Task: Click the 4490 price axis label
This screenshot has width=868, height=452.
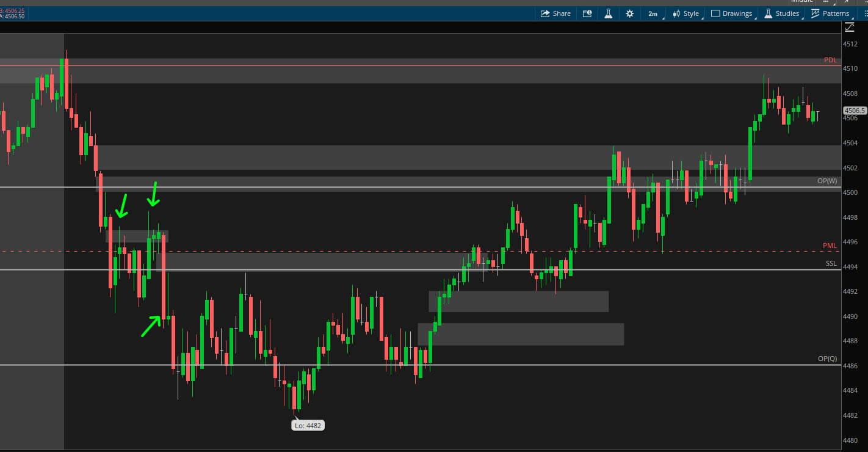Action: pyautogui.click(x=850, y=316)
